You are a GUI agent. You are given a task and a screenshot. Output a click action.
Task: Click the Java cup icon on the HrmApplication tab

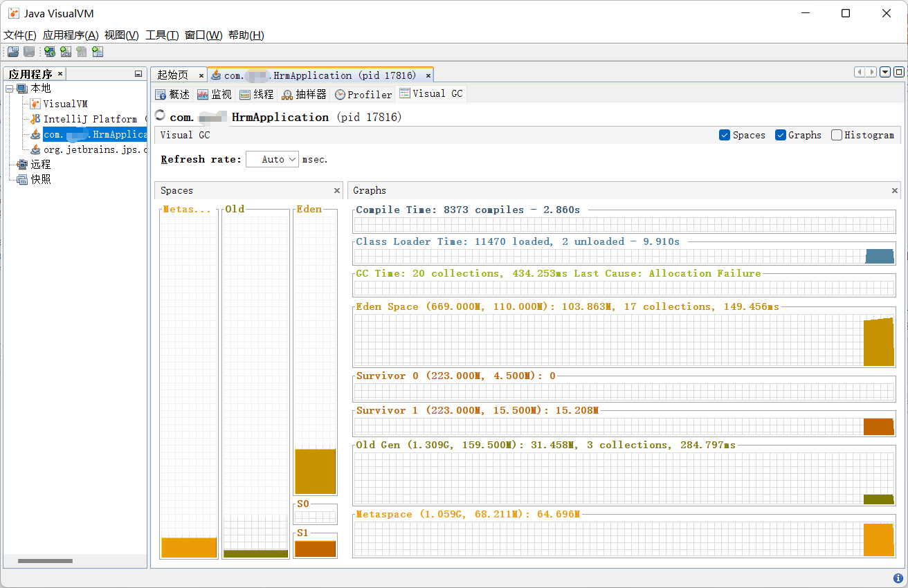click(216, 75)
